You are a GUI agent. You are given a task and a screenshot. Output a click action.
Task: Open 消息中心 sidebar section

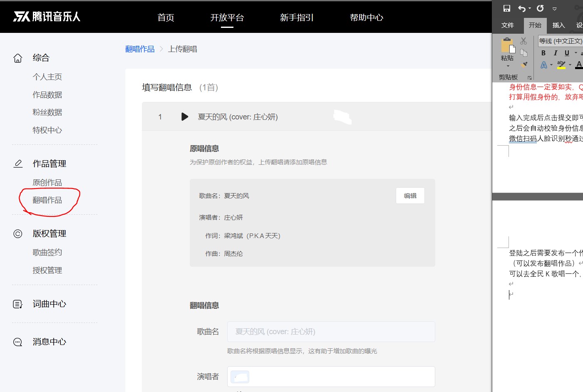pyautogui.click(x=50, y=342)
